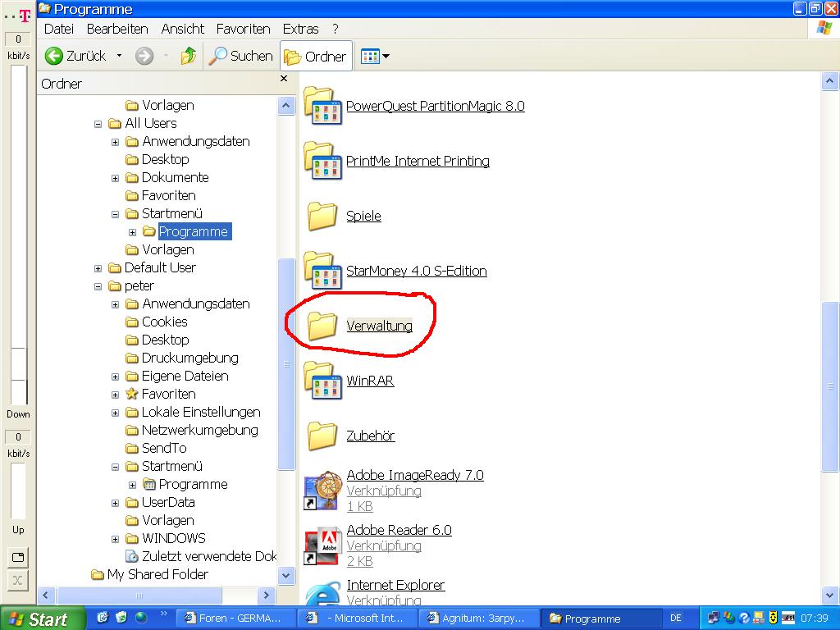Open the Windows Start menu
The height and width of the screenshot is (630, 840).
(x=42, y=619)
